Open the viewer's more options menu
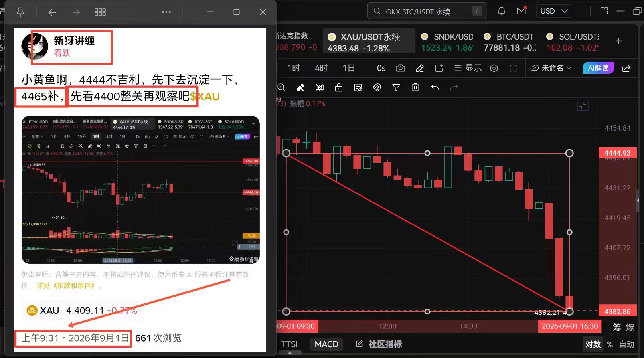The height and width of the screenshot is (358, 644). (166, 12)
